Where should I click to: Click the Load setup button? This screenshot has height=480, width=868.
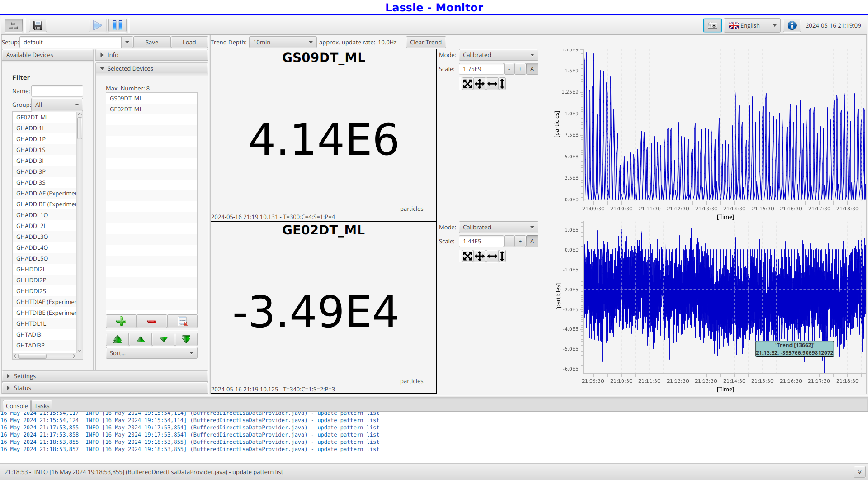[189, 42]
